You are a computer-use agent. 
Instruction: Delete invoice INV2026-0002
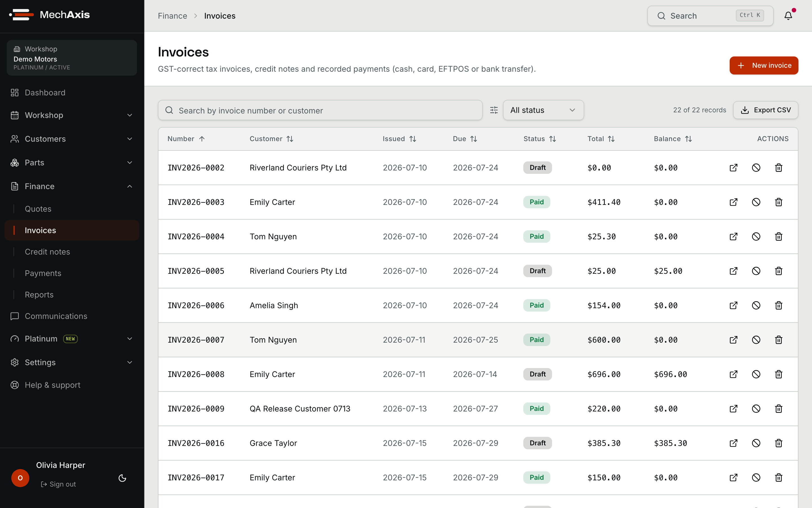point(778,168)
